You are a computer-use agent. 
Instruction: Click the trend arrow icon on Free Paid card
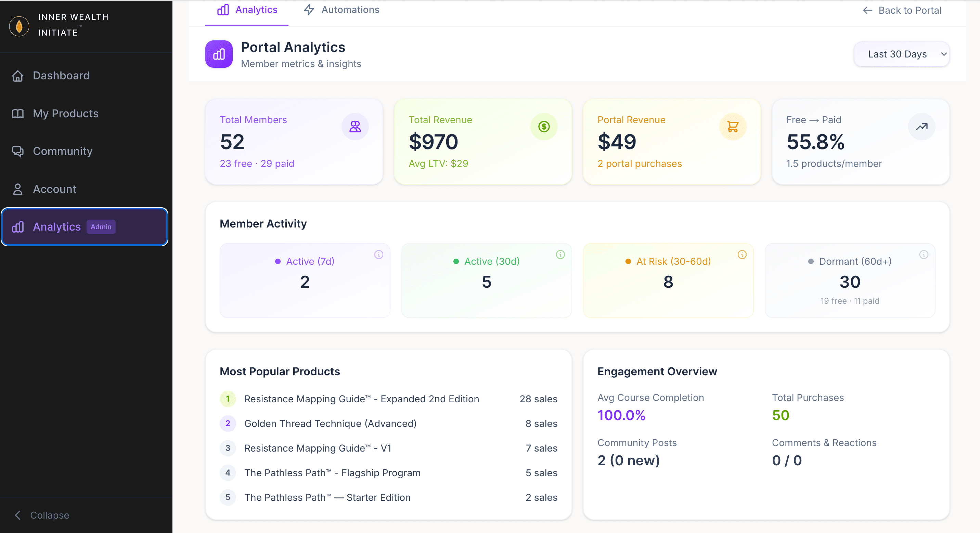pos(921,126)
